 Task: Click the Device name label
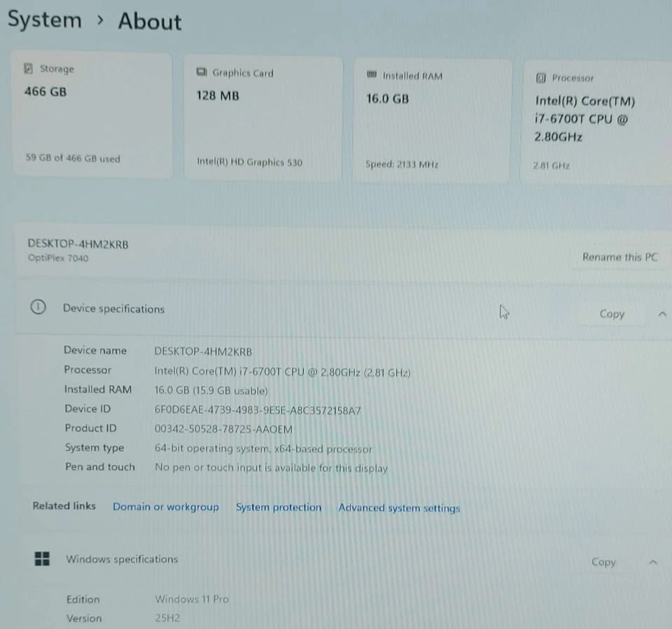(95, 350)
